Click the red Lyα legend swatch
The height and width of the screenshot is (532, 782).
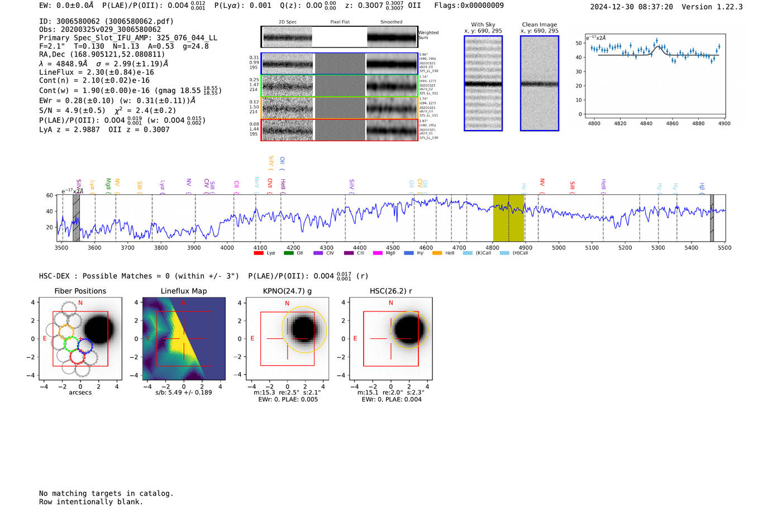(259, 253)
